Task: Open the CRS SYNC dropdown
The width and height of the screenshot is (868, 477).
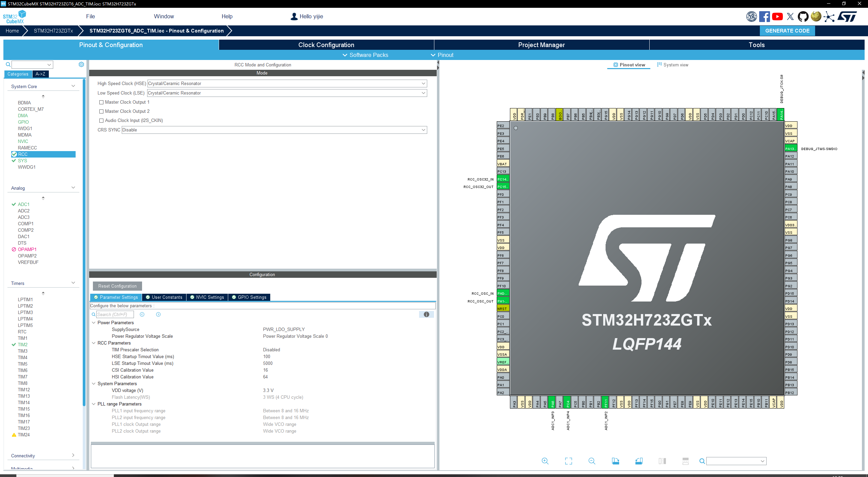Action: pos(274,130)
